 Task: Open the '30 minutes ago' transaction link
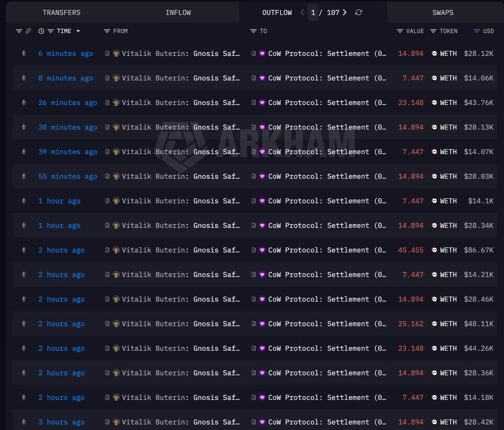[68, 127]
